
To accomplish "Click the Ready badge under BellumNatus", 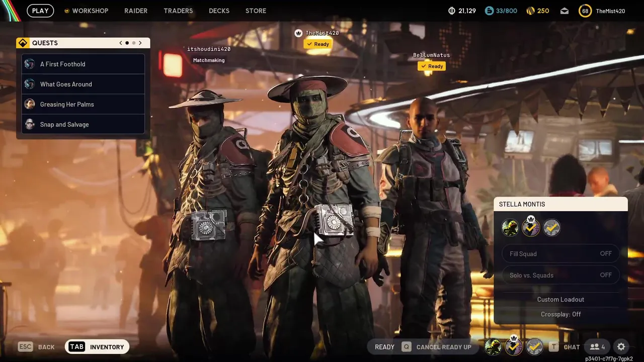I will coord(432,66).
